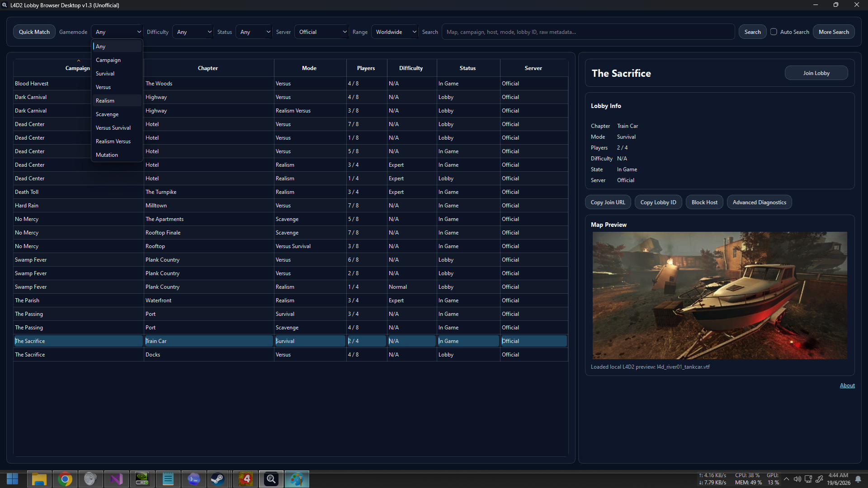This screenshot has width=868, height=488.
Task: Join the selected Sacrifice lobby
Action: point(816,73)
